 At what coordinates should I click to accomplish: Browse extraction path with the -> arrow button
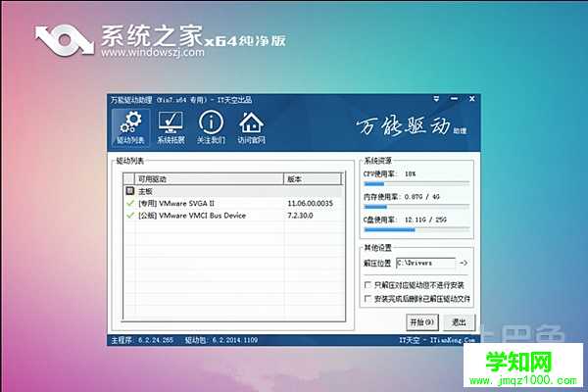pyautogui.click(x=464, y=263)
